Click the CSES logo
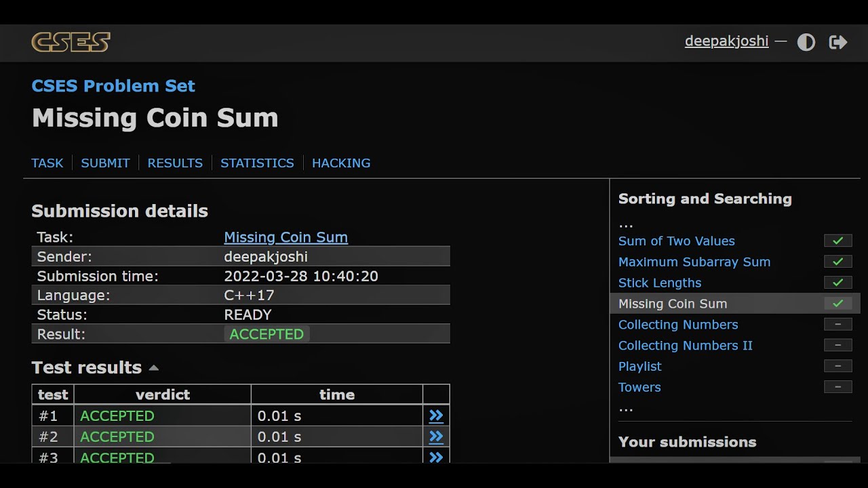 coord(71,42)
